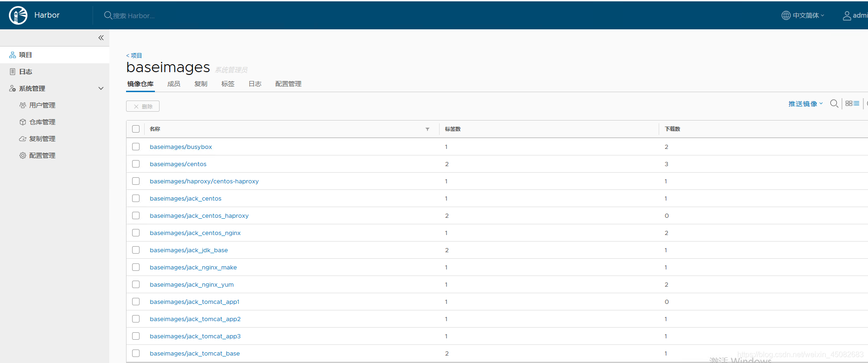
Task: Open 复制管理 in the sidebar
Action: coord(42,139)
